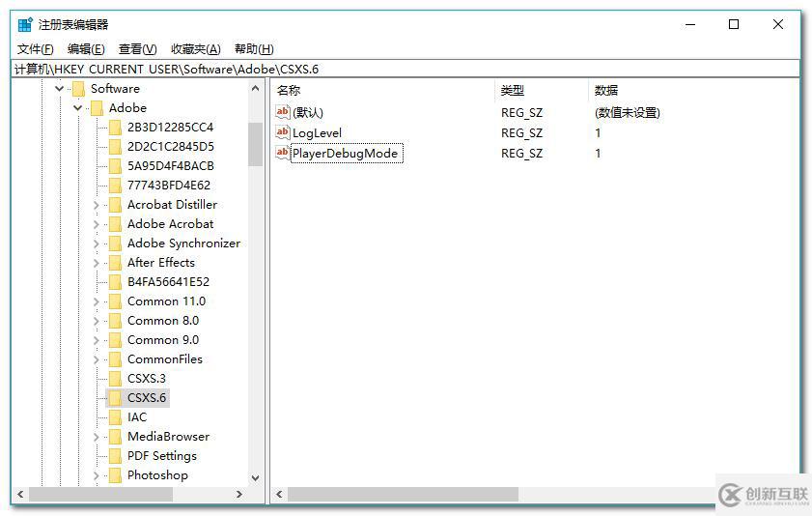The image size is (812, 516).
Task: Click folder icon of Common 11.0
Action: [x=115, y=301]
